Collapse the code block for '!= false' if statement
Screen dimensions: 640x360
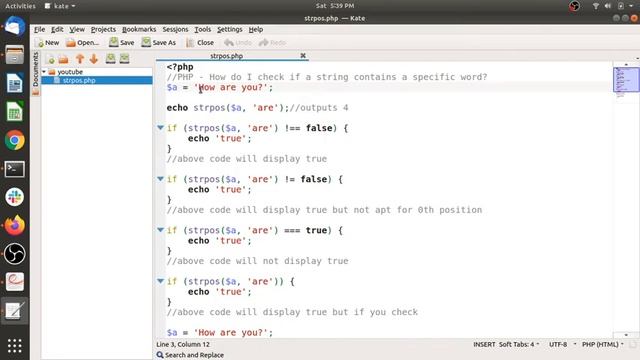coord(160,179)
